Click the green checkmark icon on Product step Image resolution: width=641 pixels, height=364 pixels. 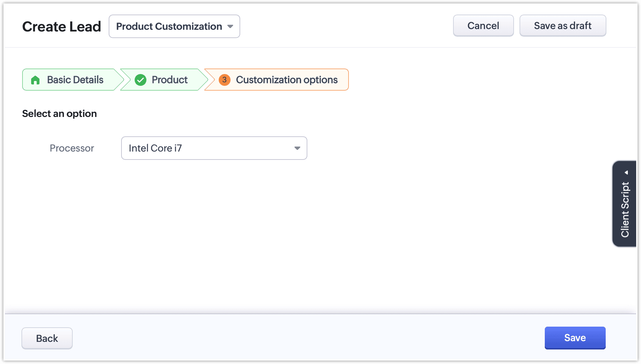pos(141,80)
